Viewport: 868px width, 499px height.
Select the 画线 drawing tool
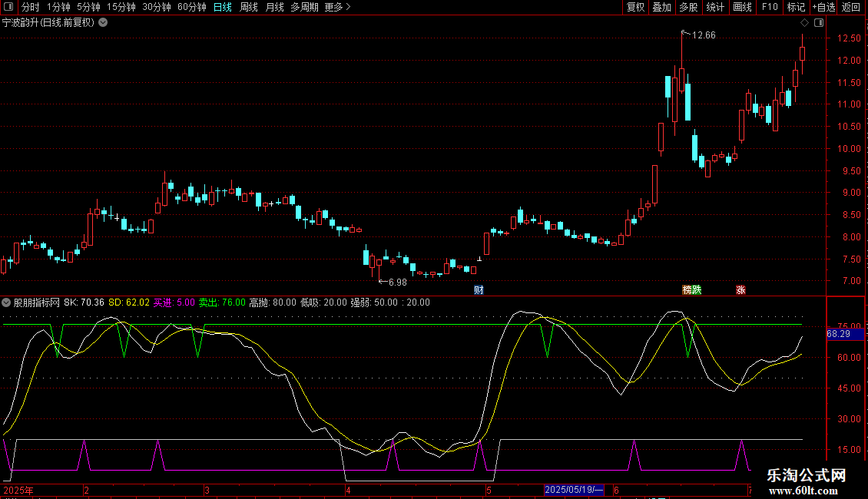coord(742,8)
